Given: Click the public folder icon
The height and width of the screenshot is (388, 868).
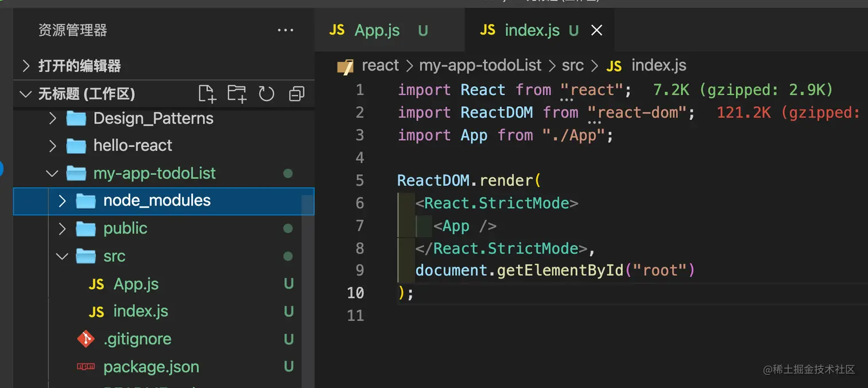Looking at the screenshot, I should [86, 228].
